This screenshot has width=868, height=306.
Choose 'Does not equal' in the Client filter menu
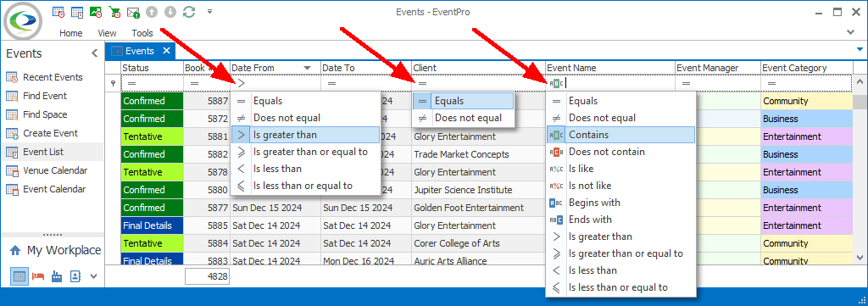coord(464,118)
